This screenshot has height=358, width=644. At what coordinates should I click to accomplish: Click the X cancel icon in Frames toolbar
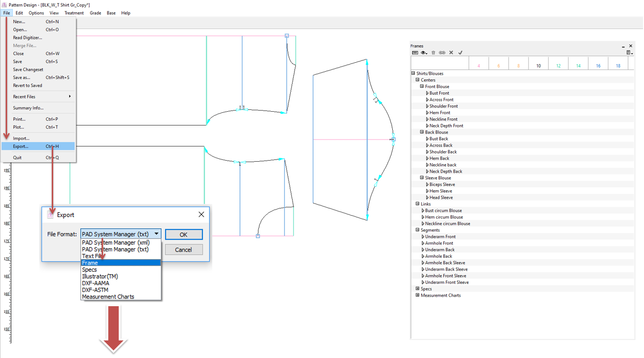(x=451, y=53)
